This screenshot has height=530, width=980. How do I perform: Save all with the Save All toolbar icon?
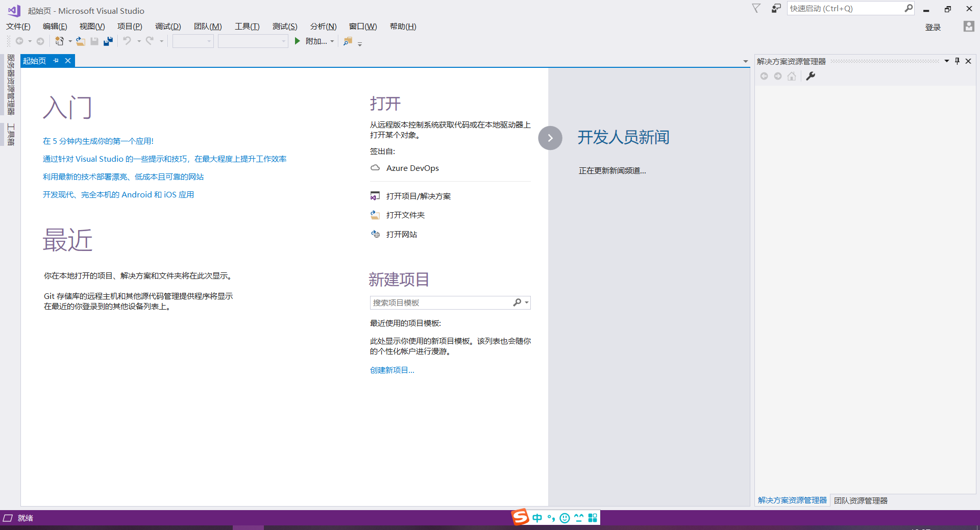[108, 41]
